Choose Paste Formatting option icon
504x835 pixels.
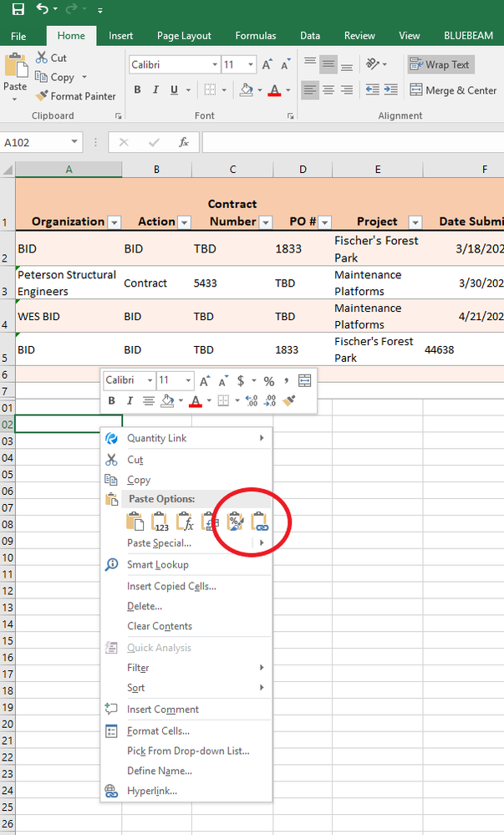point(234,522)
